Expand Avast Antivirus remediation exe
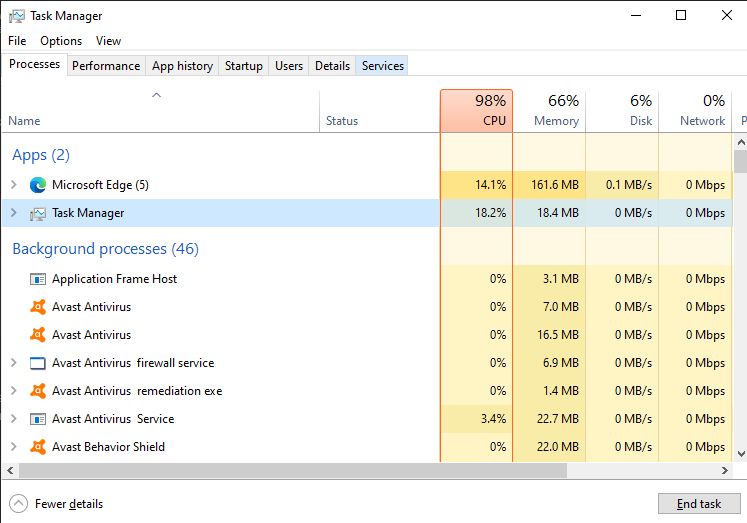 pyautogui.click(x=14, y=391)
